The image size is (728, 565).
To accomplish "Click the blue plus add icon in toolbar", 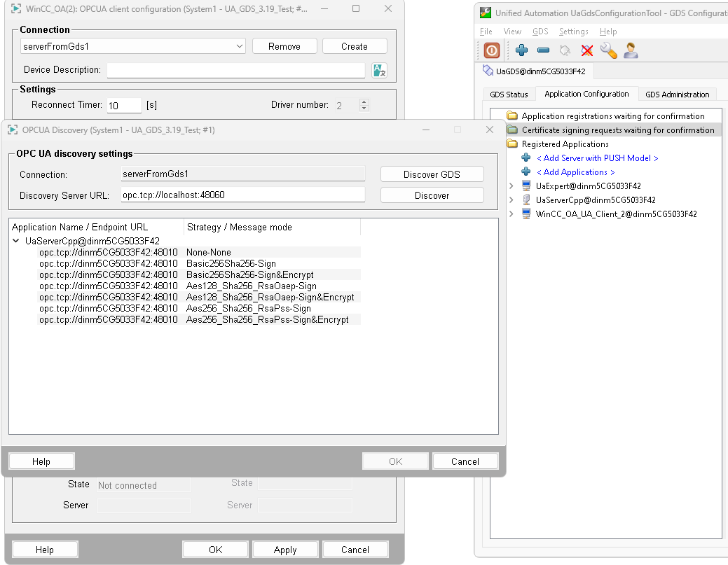I will (521, 50).
